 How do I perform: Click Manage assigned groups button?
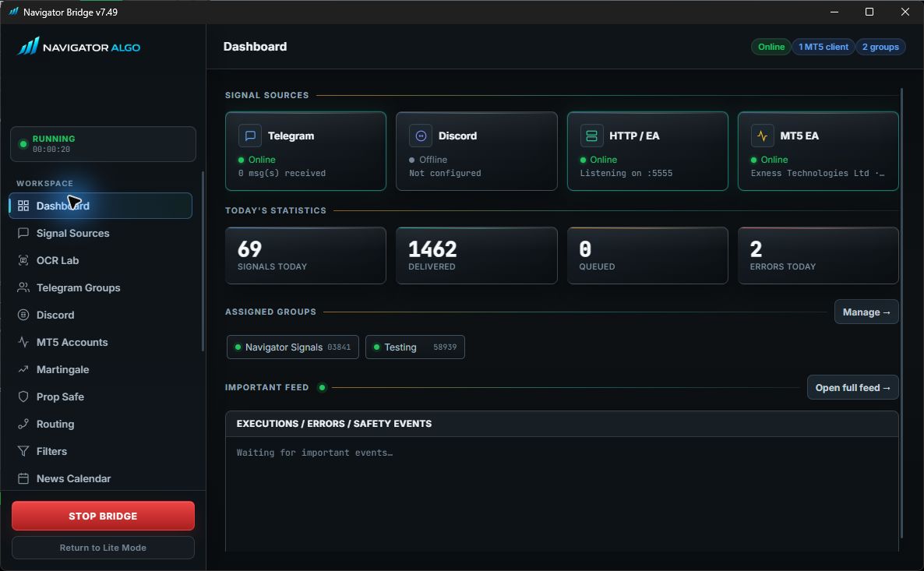tap(866, 312)
